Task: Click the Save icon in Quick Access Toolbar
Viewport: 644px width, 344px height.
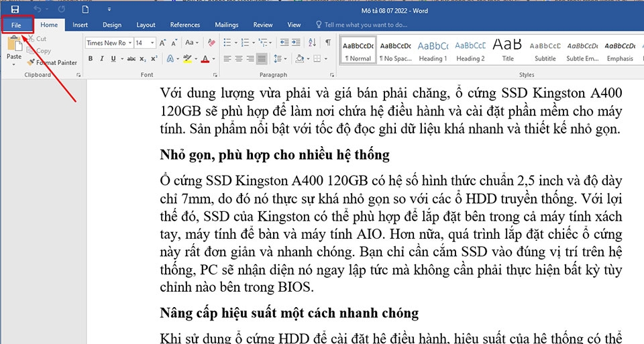Action: point(15,9)
